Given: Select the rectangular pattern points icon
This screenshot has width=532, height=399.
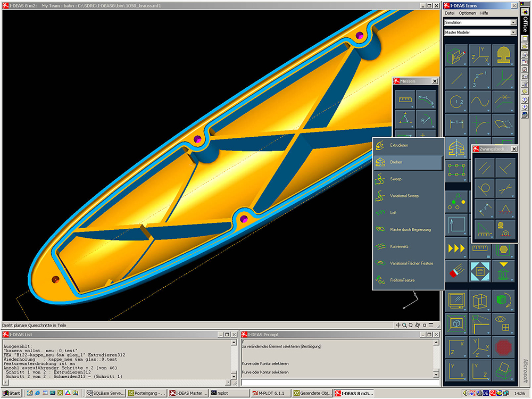Looking at the screenshot, I should pos(456,170).
